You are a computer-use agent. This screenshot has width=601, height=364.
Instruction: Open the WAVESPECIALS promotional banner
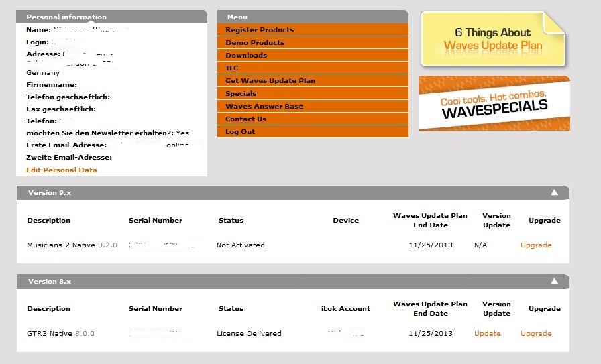tap(494, 103)
